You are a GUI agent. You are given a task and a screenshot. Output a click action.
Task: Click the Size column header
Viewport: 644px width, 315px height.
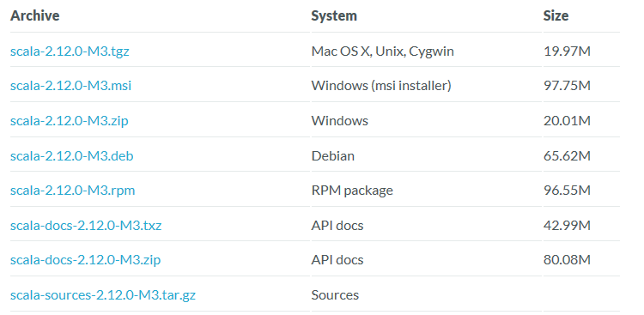click(556, 15)
